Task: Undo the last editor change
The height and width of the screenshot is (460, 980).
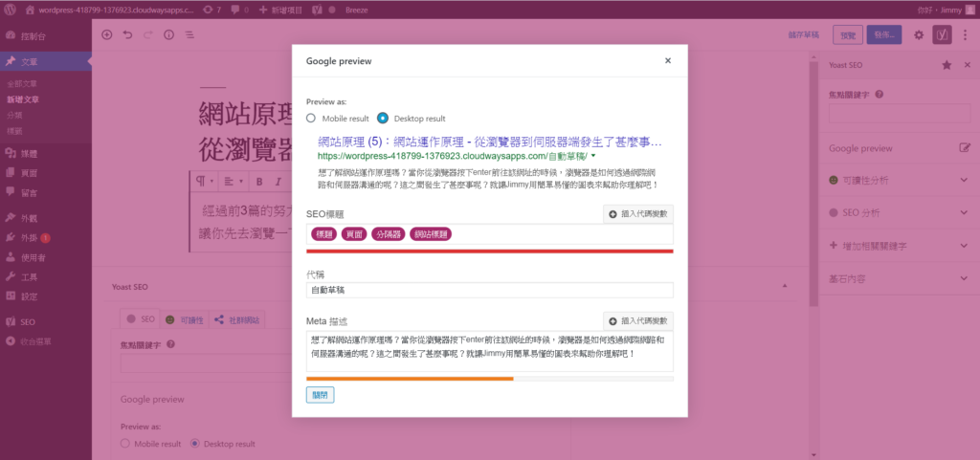Action: [x=127, y=35]
